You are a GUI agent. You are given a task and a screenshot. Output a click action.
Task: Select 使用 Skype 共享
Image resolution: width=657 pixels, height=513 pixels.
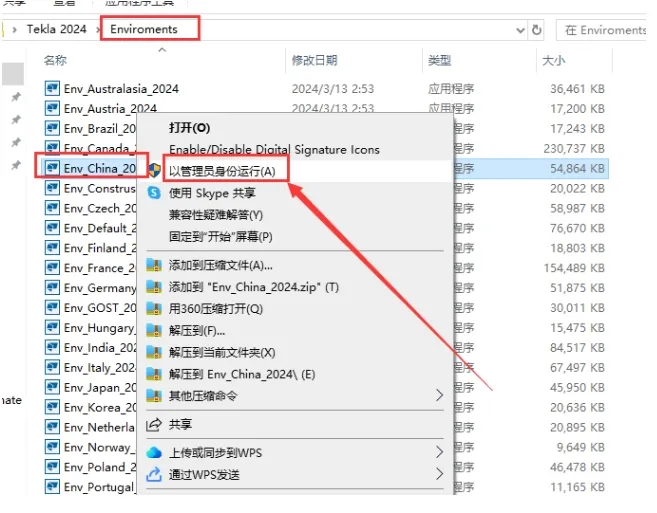pyautogui.click(x=212, y=193)
